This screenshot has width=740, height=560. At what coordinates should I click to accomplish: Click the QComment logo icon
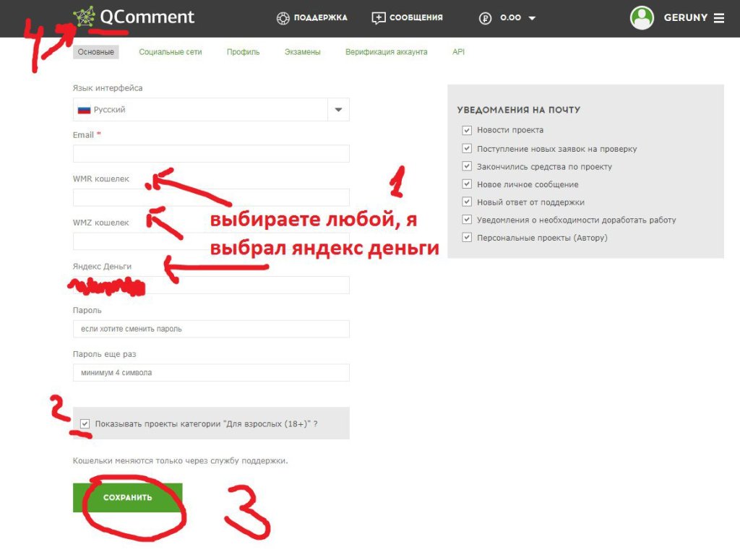pos(84,17)
